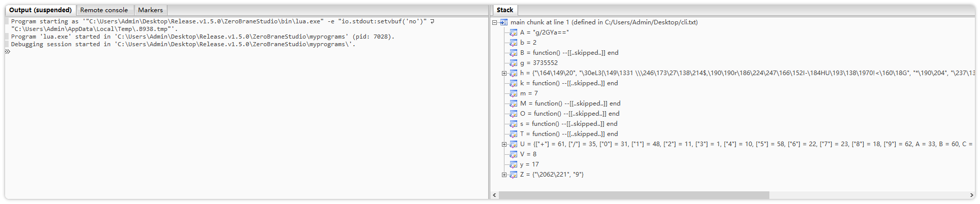The image size is (980, 204).
Task: Click the variable icon next to g = 3735552
Action: click(x=513, y=63)
